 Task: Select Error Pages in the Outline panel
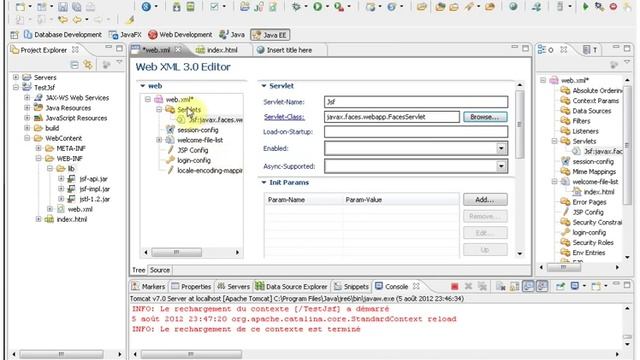coord(589,202)
